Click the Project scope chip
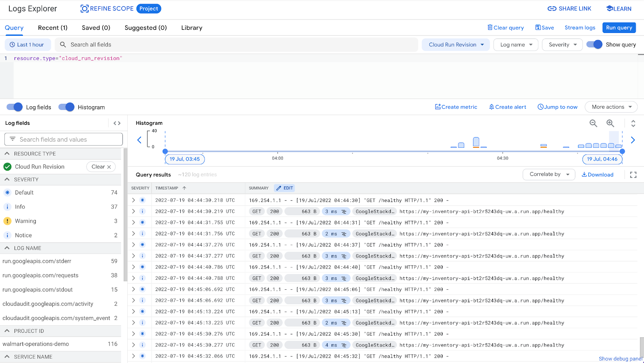The height and width of the screenshot is (363, 644). tap(149, 8)
